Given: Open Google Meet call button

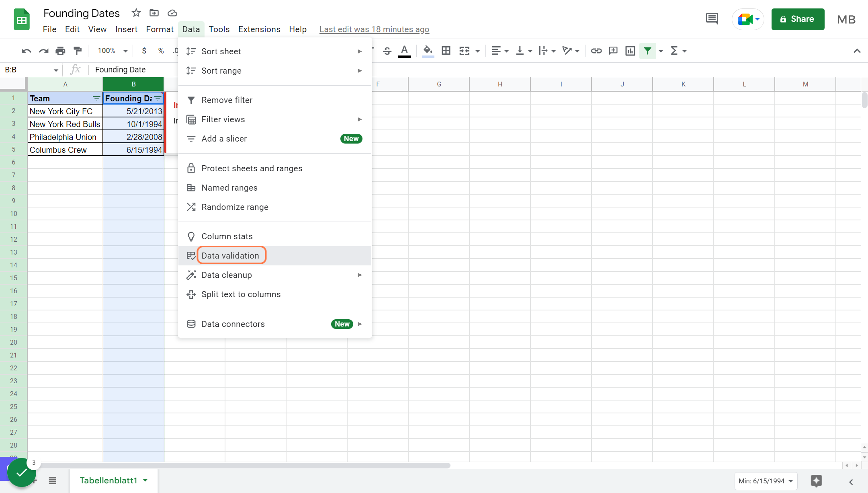Looking at the screenshot, I should click(x=748, y=19).
